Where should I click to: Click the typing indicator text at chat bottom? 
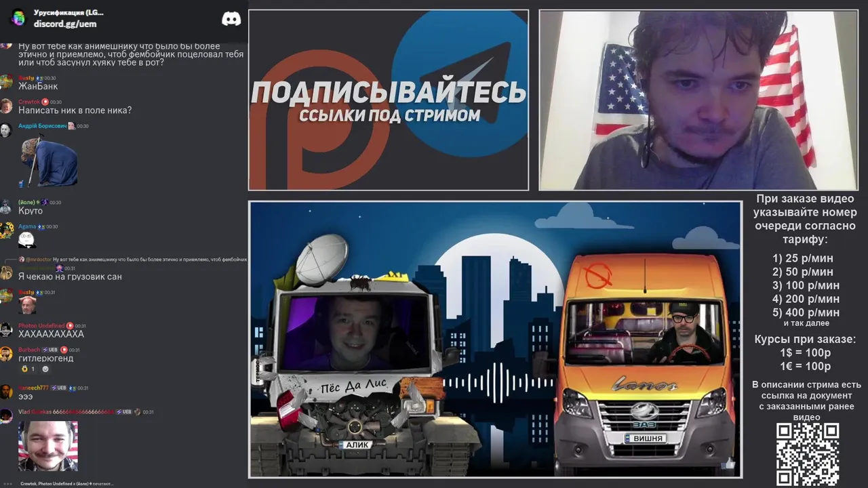click(x=66, y=483)
